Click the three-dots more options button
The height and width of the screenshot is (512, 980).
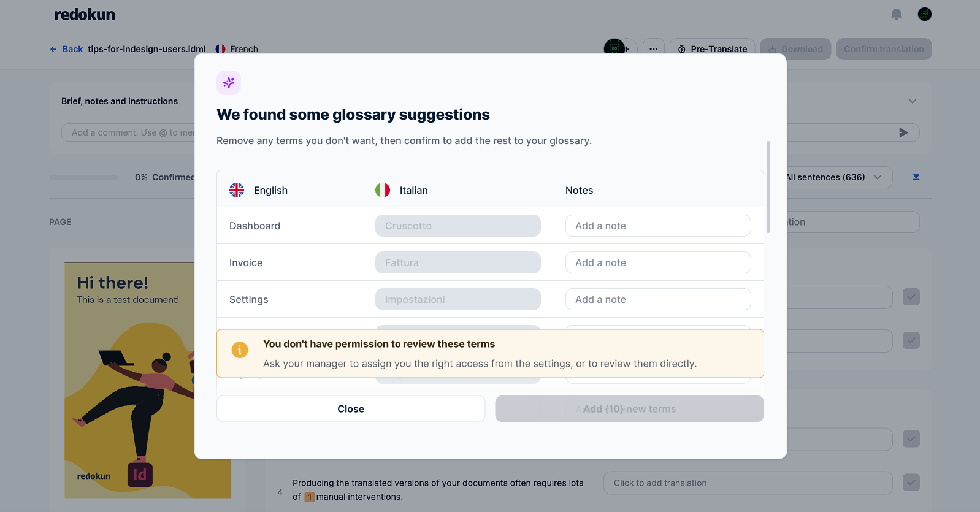pos(654,49)
